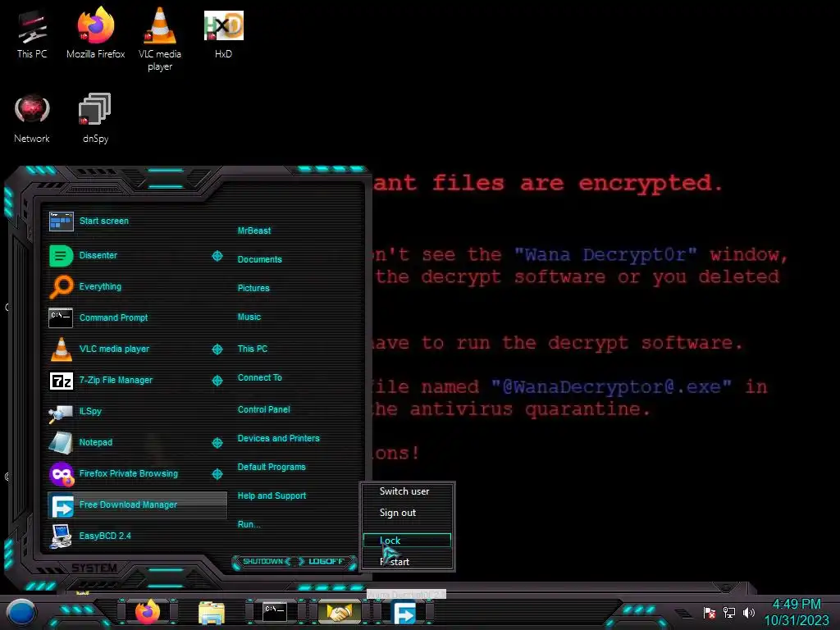This screenshot has height=630, width=840.
Task: Open Notepad from start menu
Action: (129, 442)
